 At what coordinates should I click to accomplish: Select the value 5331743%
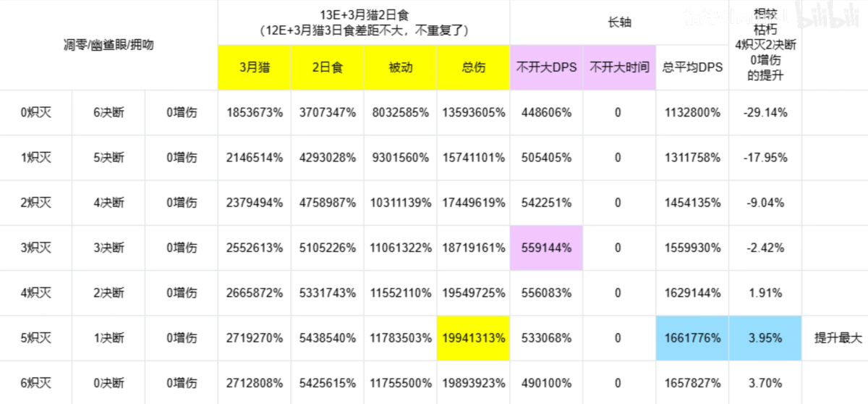[x=328, y=293]
